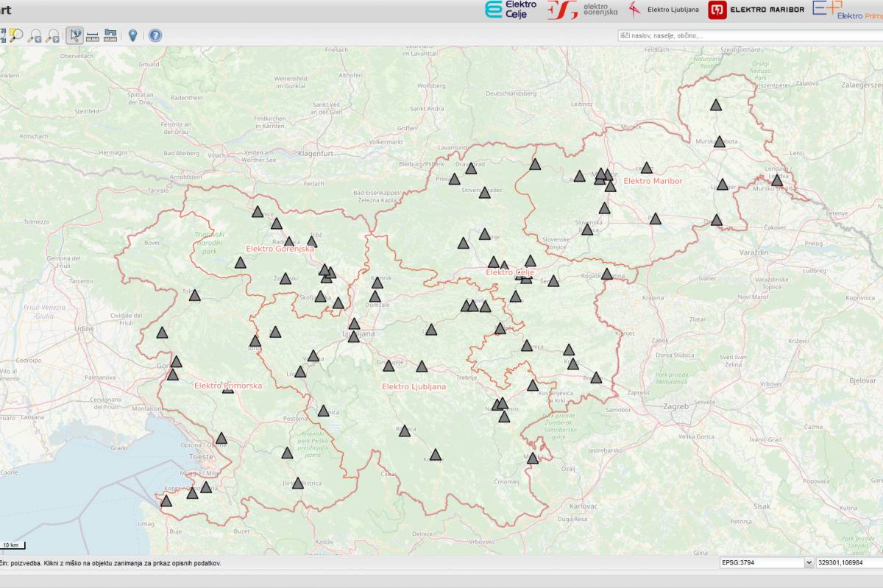This screenshot has height=588, width=883.
Task: Select the triangle marker at Ilirska Bistrica
Action: coord(297,483)
